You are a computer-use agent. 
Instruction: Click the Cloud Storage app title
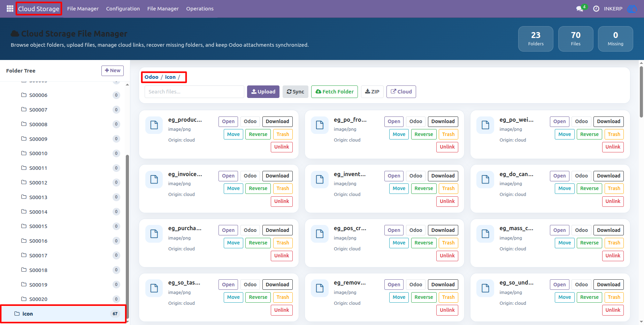[39, 9]
